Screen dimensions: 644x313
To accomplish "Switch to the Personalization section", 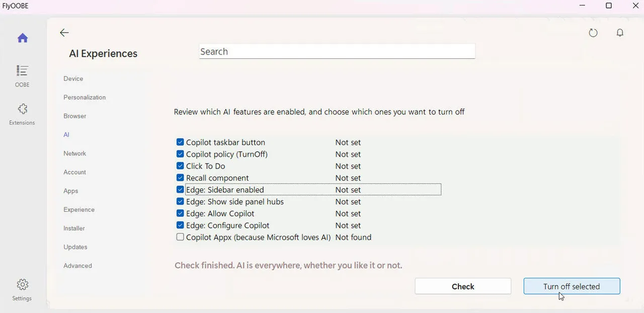I will click(x=84, y=97).
